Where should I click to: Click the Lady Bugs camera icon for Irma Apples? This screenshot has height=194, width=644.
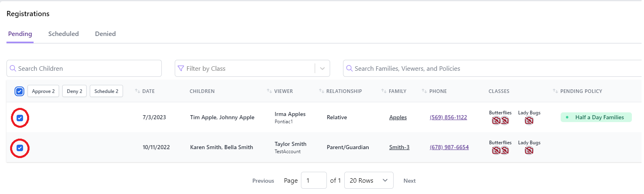coord(529,120)
